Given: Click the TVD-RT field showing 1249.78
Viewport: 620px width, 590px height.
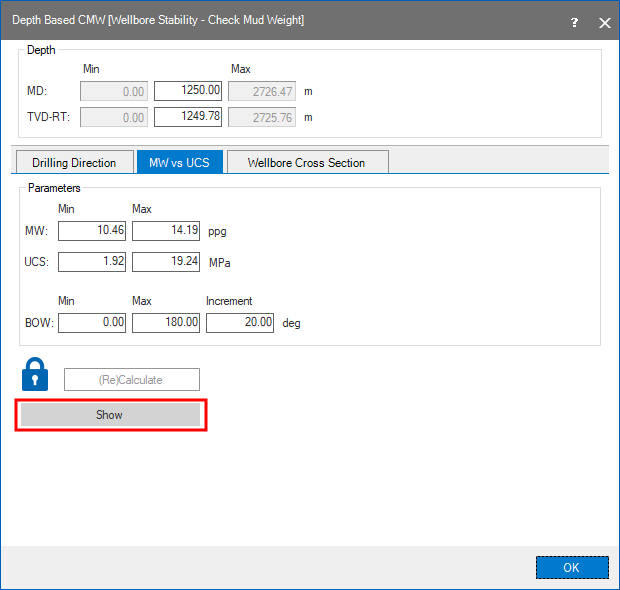Looking at the screenshot, I should (x=188, y=117).
